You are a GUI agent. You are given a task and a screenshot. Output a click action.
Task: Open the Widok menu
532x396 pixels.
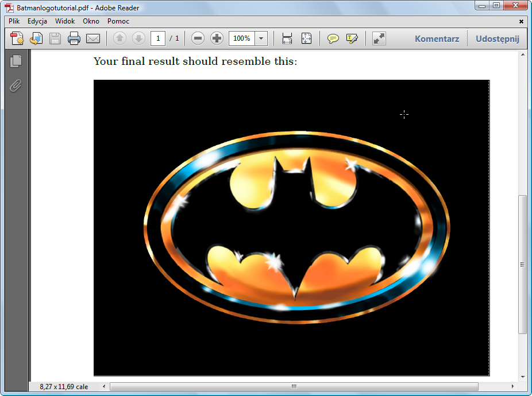pos(65,21)
